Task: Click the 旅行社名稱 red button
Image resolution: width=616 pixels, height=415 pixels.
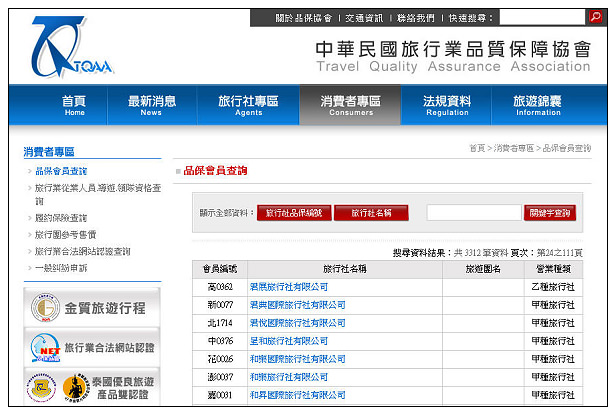Action: point(371,213)
